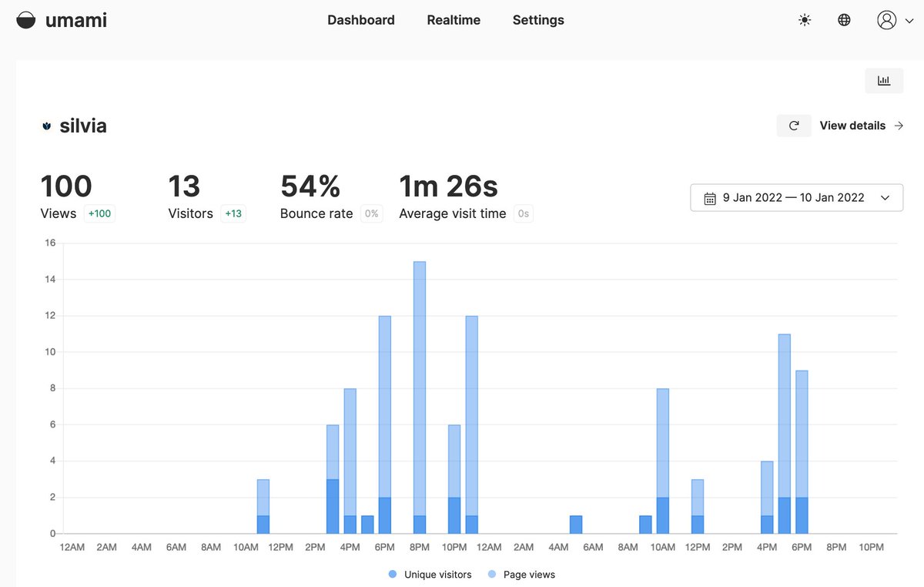Click the calendar icon in date picker
The height and width of the screenshot is (587, 924).
click(x=710, y=198)
